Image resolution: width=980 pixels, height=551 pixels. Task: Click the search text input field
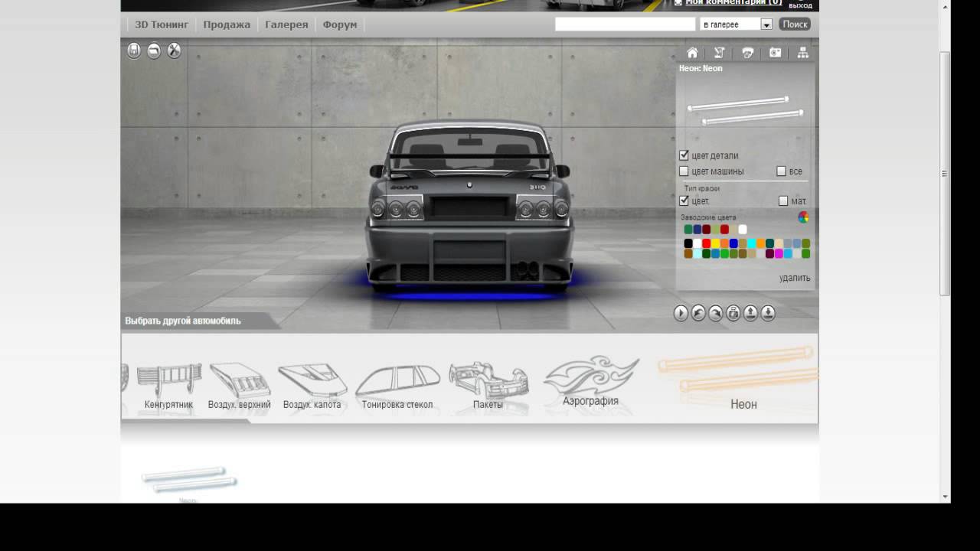(x=625, y=24)
